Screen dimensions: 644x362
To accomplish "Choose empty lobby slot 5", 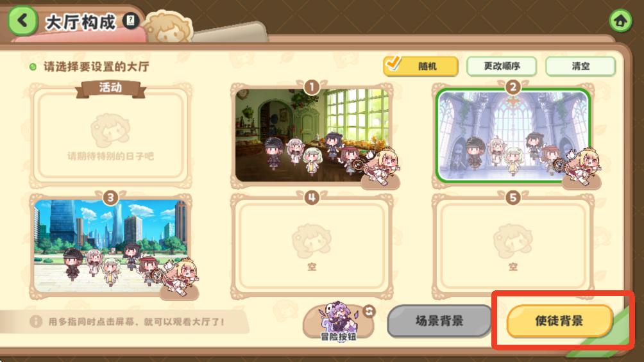I will [513, 245].
